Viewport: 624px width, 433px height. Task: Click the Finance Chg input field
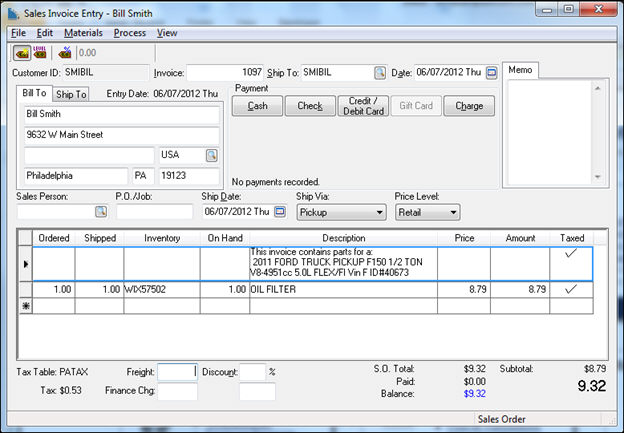[177, 392]
